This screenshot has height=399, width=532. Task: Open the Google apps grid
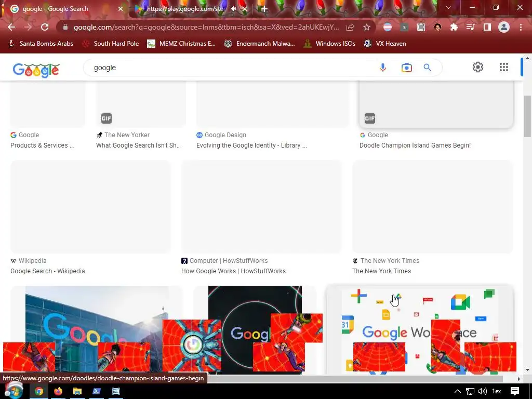click(504, 67)
